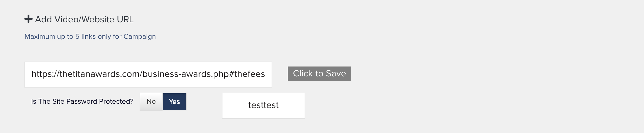This screenshot has width=644, height=133.
Task: Click the Maximum up to 5 links note
Action: tap(90, 36)
